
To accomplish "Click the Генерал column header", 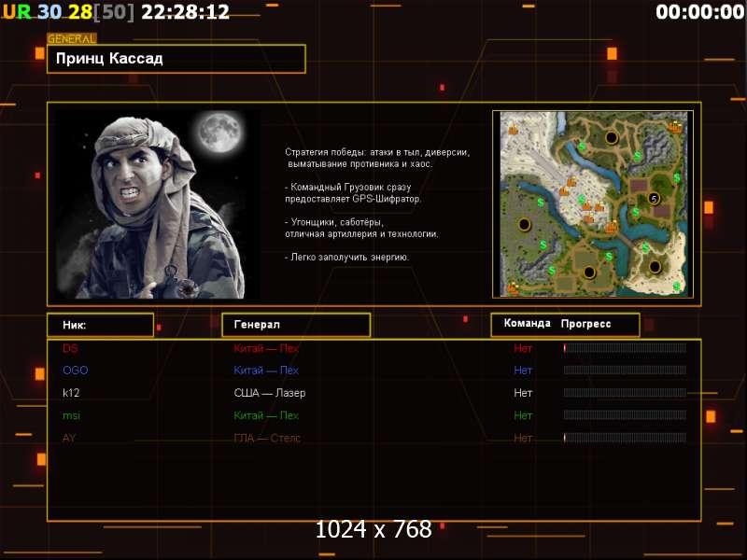I will click(x=296, y=325).
